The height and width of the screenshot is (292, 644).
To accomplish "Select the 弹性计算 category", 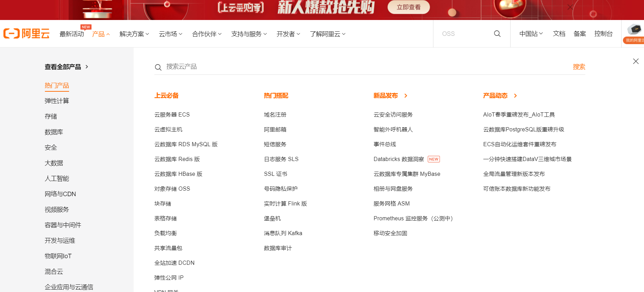I will point(57,101).
